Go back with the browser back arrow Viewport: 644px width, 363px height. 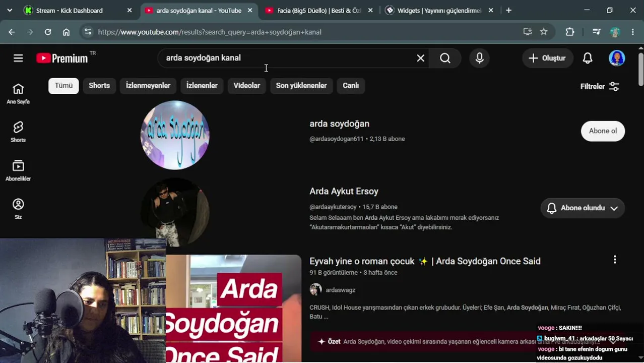point(12,32)
